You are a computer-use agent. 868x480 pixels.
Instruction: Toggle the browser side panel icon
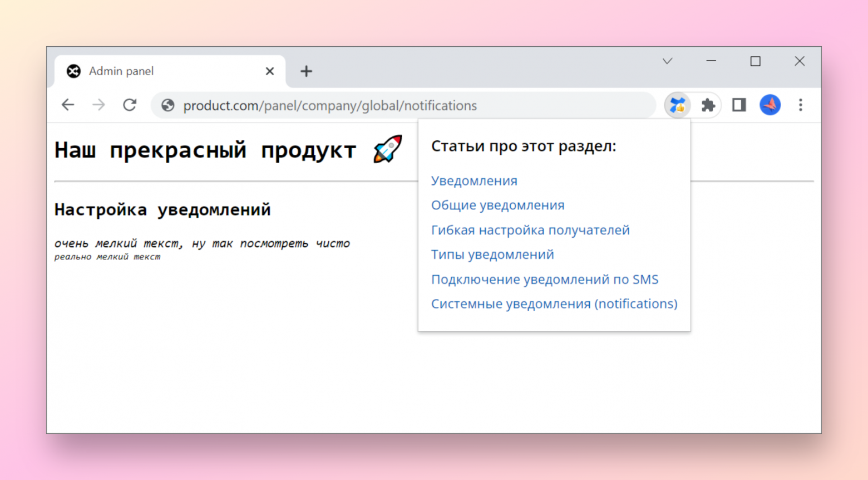click(x=739, y=105)
